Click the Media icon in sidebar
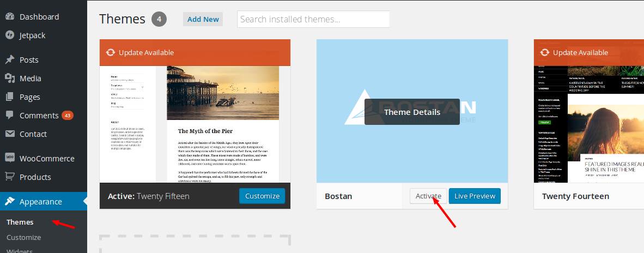The width and height of the screenshot is (644, 253). pyautogui.click(x=10, y=79)
